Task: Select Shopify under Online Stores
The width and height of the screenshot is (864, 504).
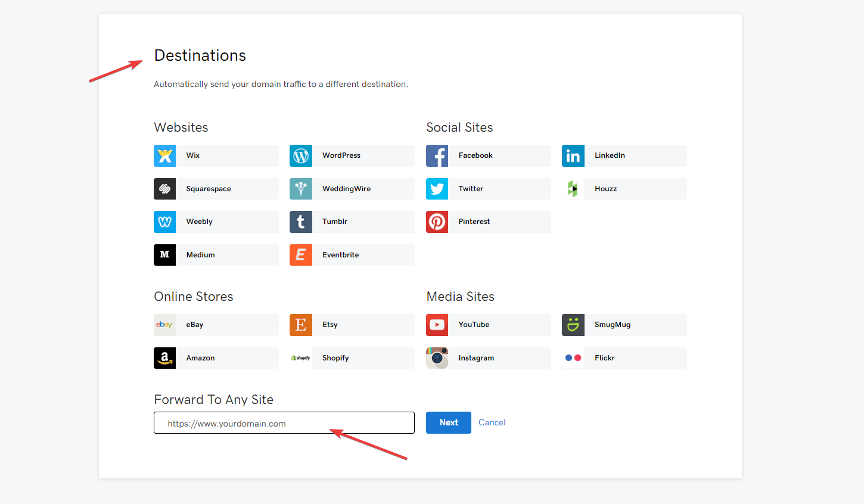Action: [352, 358]
